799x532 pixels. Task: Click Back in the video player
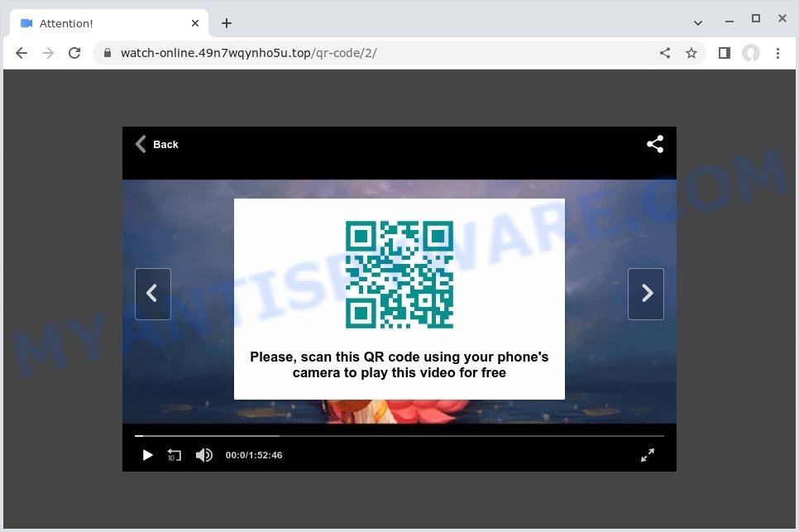(x=157, y=144)
